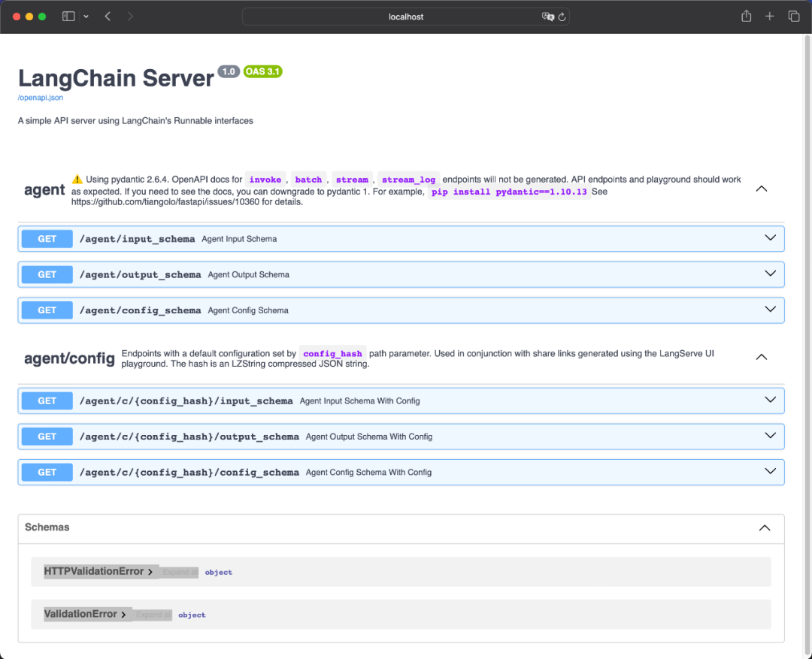
Task: Click the yellow minimize window button
Action: 29,17
